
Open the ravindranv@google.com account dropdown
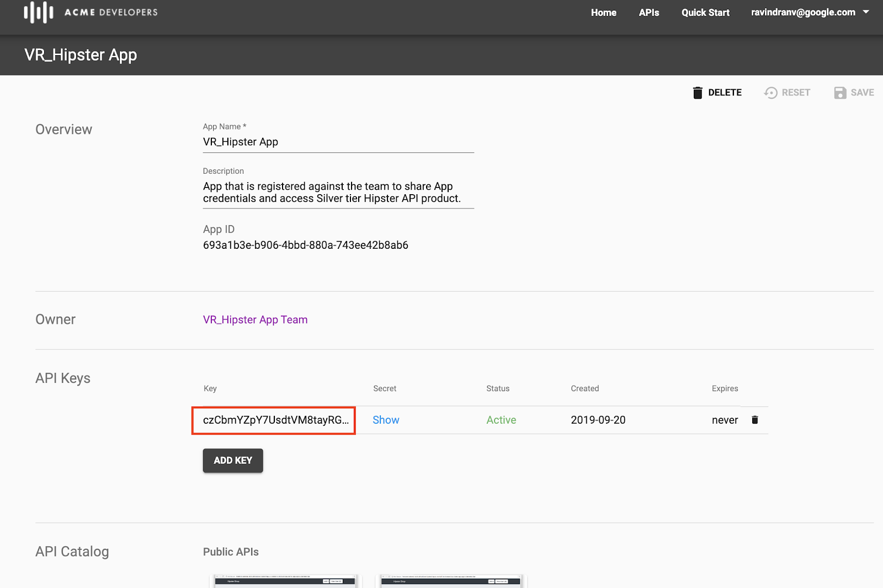[x=810, y=12]
